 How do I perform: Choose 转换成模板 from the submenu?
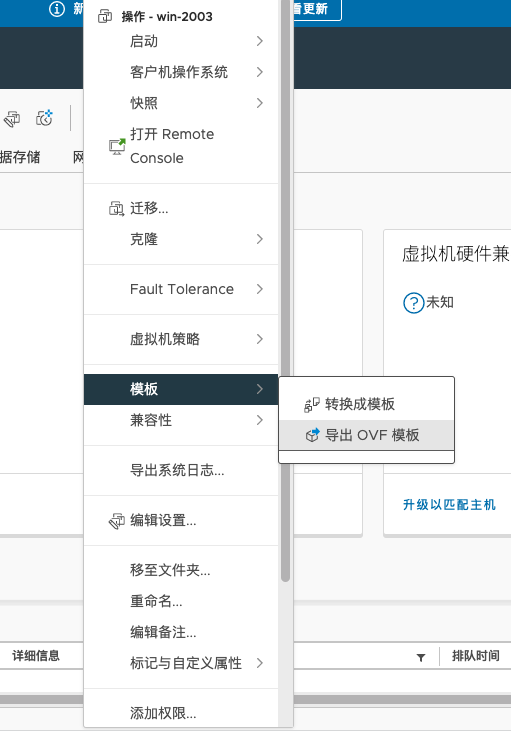[x=366, y=404]
